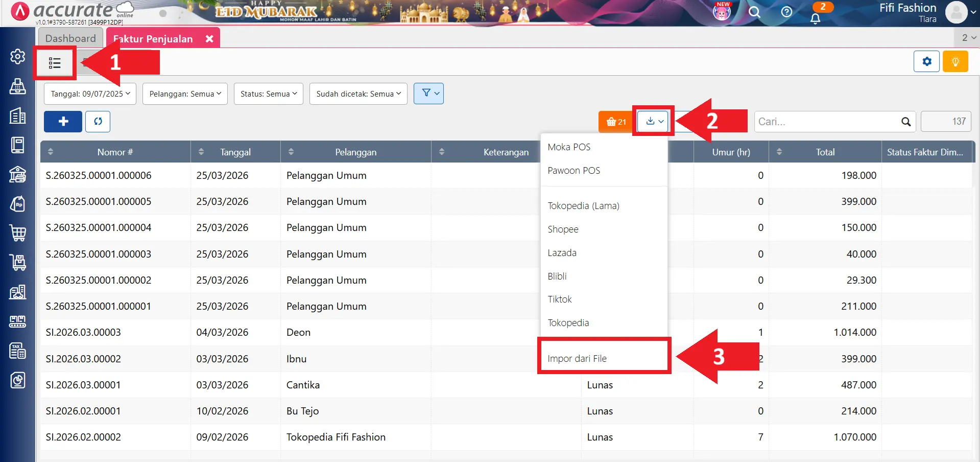Open the search magnifier in top bar

click(x=754, y=12)
